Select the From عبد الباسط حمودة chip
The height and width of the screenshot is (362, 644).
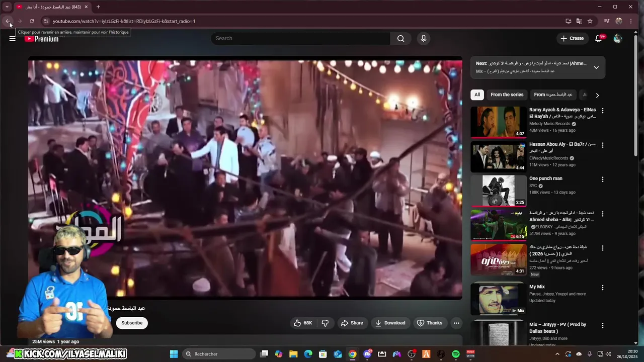click(553, 95)
